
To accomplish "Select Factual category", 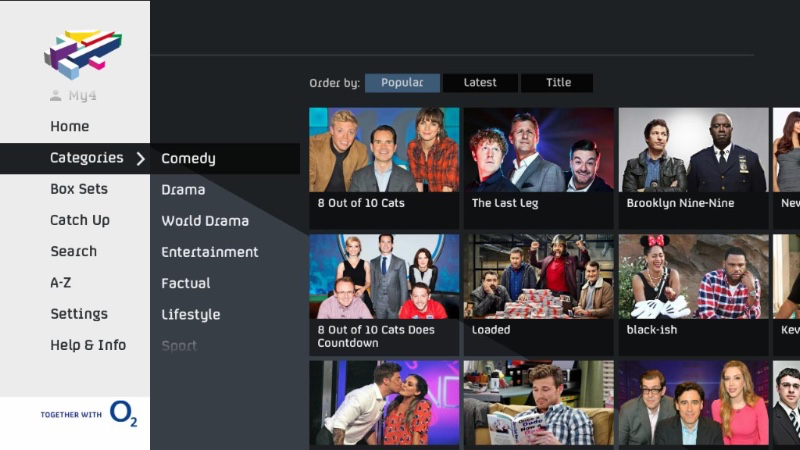I will (x=186, y=283).
